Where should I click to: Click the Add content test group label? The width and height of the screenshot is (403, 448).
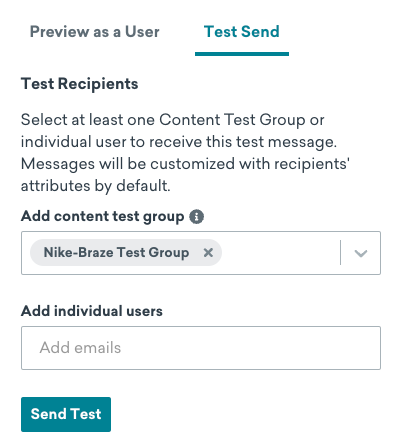click(103, 217)
